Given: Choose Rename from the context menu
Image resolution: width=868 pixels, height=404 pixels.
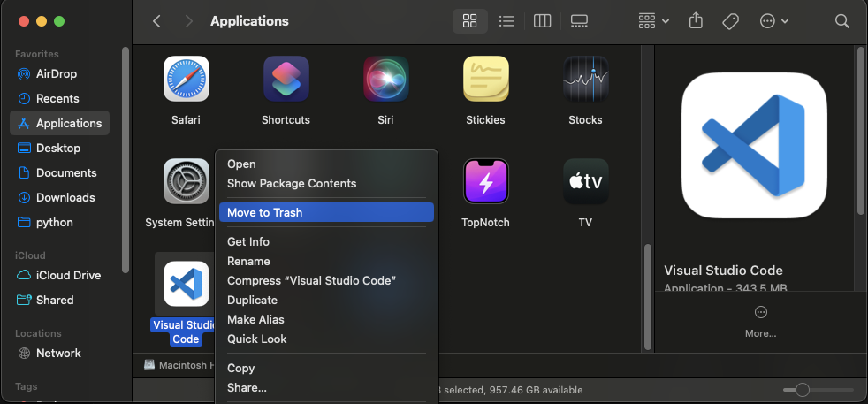Looking at the screenshot, I should pyautogui.click(x=327, y=261).
